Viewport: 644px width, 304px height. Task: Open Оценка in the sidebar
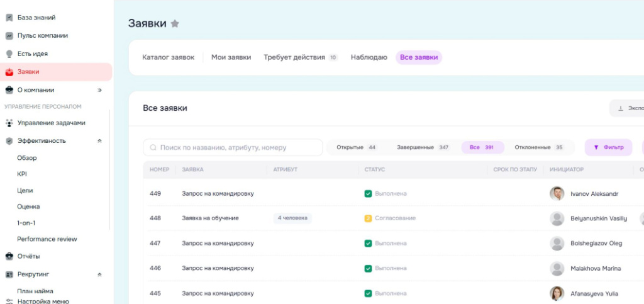28,206
